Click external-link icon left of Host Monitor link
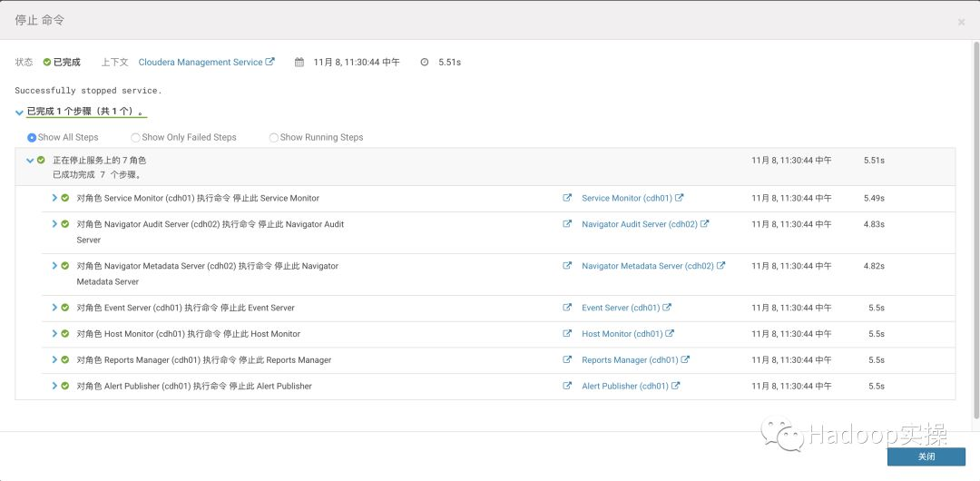 coord(567,333)
